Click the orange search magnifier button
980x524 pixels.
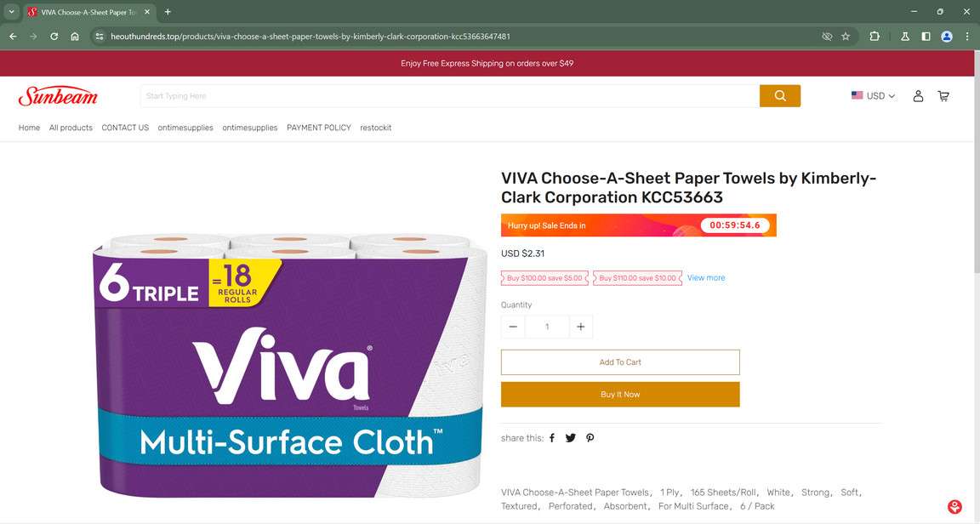tap(779, 95)
